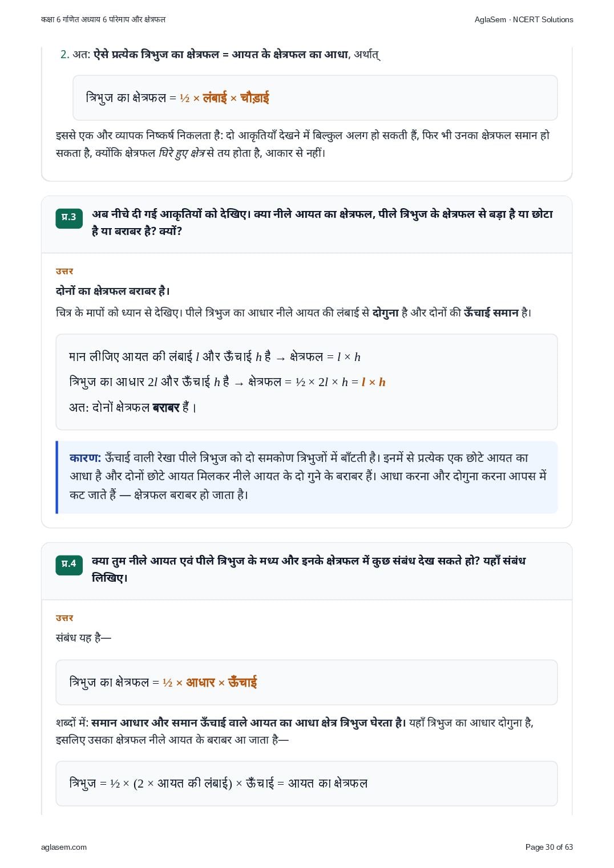Click the प्र.4 question badge

pos(69,564)
